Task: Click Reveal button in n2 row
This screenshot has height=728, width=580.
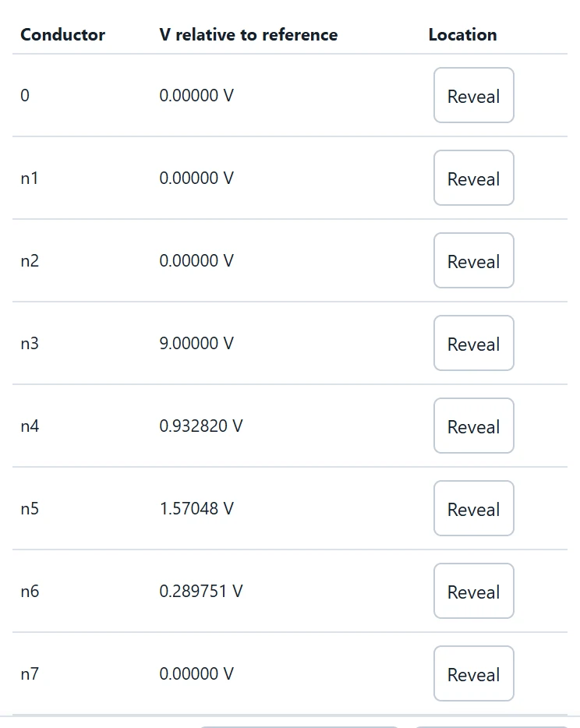Action: [474, 260]
